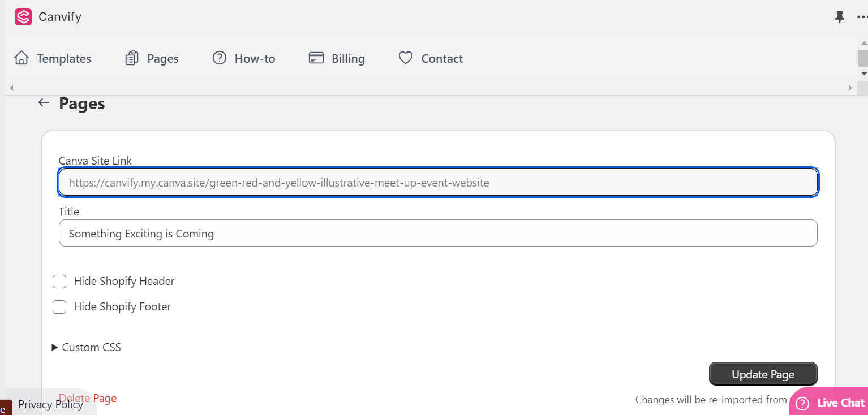The height and width of the screenshot is (415, 868).
Task: Enable Hide Shopify Header checkbox
Action: pyautogui.click(x=59, y=282)
